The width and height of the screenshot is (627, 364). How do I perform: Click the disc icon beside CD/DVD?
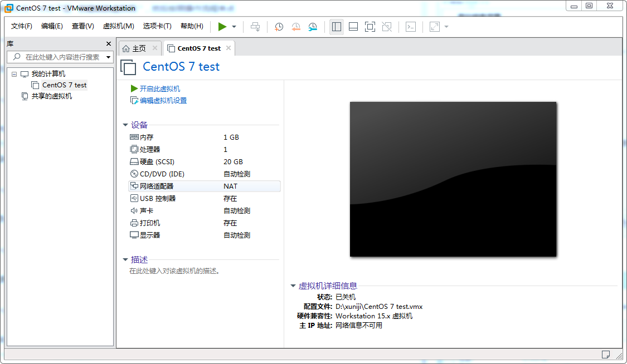[x=134, y=174]
